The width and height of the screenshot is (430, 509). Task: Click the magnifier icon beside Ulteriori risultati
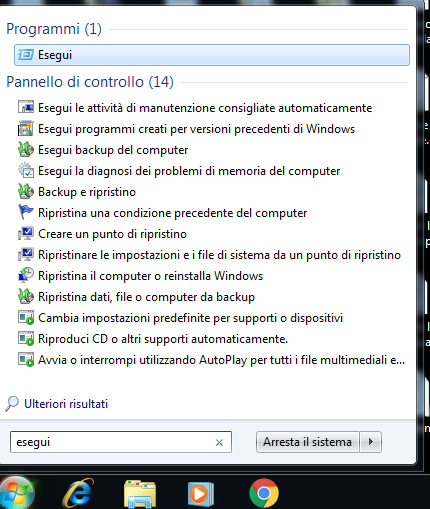pyautogui.click(x=12, y=404)
